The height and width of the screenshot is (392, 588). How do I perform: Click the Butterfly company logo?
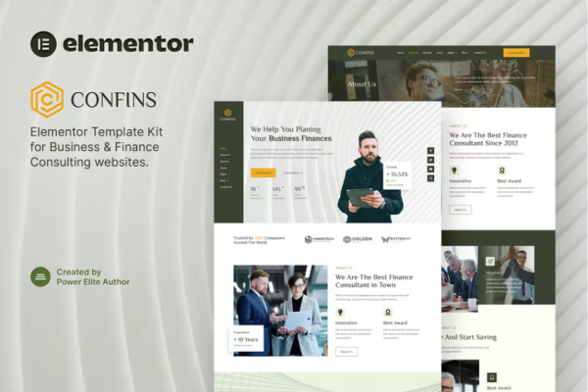397,239
